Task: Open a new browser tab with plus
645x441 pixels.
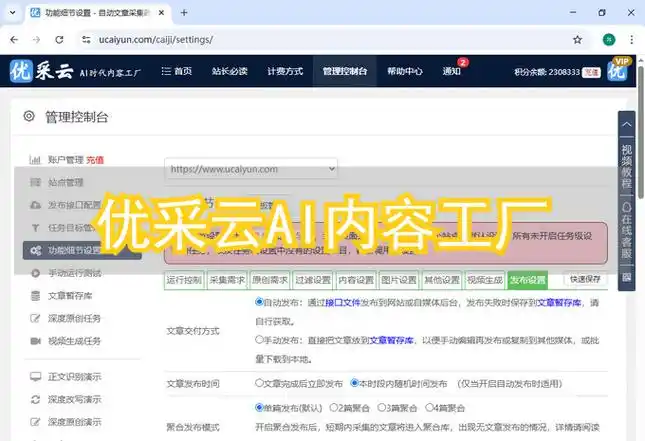Action: (184, 13)
